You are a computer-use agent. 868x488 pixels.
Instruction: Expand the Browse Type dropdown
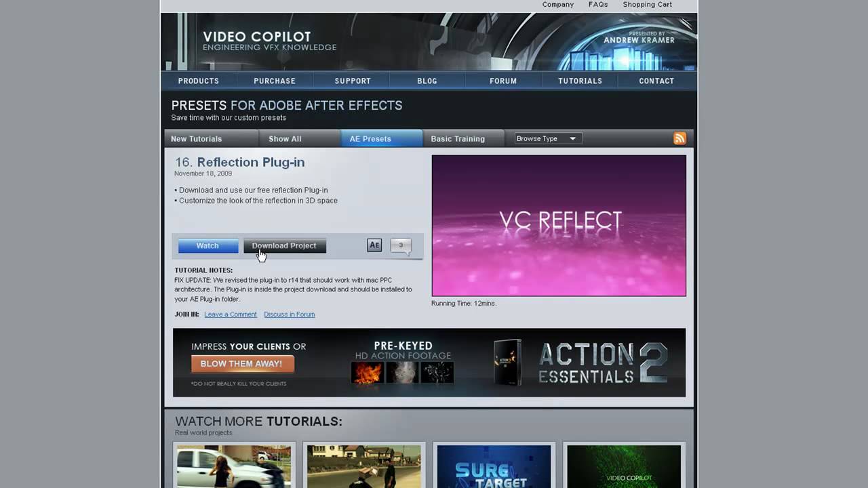tap(547, 138)
